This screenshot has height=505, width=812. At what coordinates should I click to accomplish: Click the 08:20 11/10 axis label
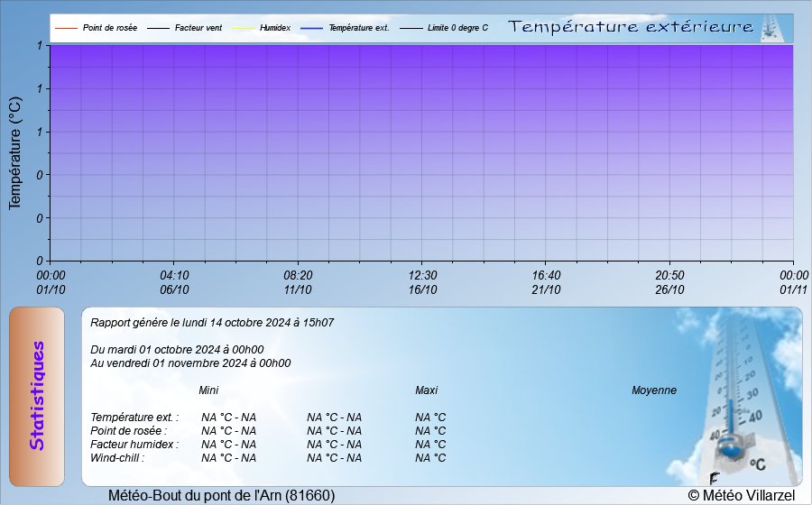(298, 282)
